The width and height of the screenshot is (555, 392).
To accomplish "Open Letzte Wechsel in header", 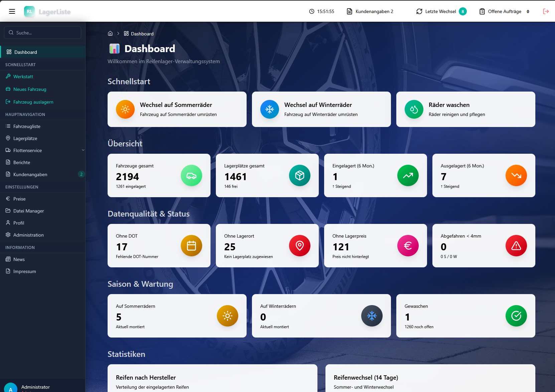I will (x=441, y=11).
